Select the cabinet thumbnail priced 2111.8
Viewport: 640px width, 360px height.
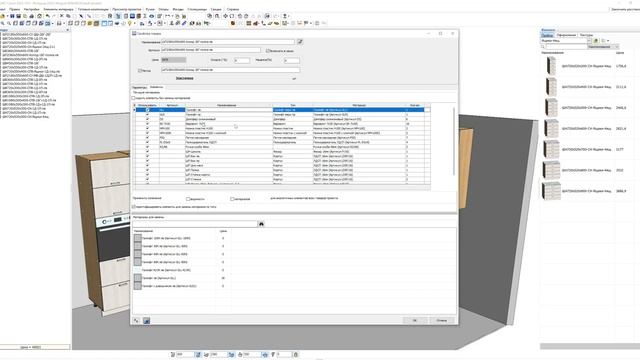(551, 87)
